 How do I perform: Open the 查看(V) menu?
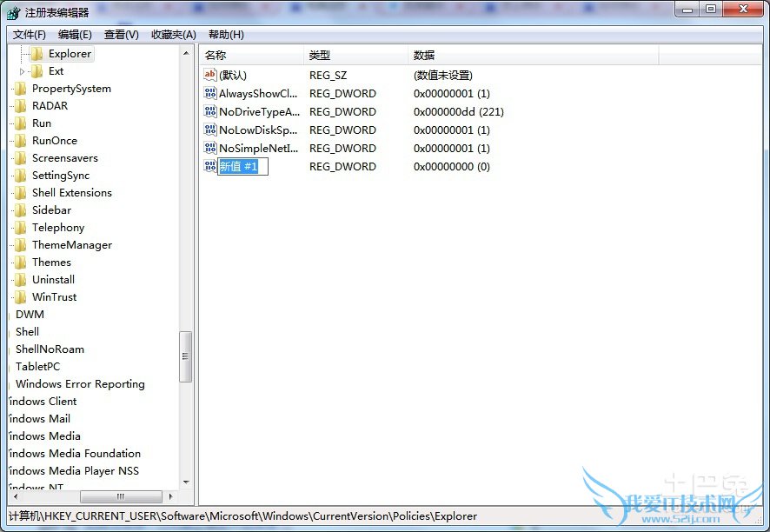pos(122,35)
